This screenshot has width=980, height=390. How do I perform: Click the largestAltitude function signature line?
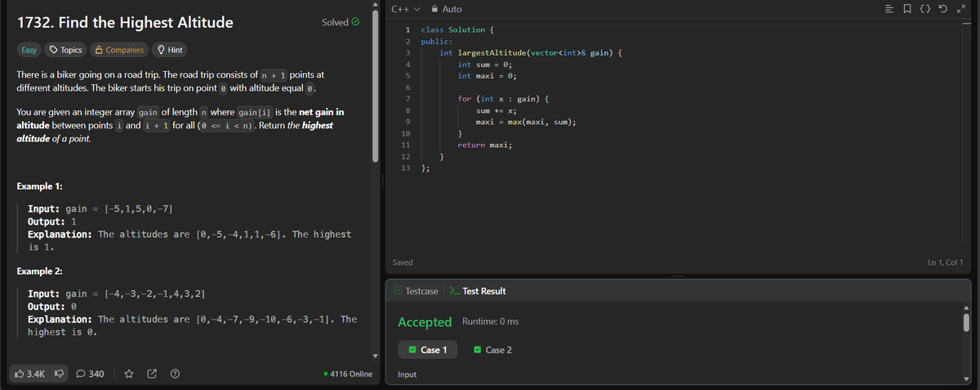[x=532, y=52]
